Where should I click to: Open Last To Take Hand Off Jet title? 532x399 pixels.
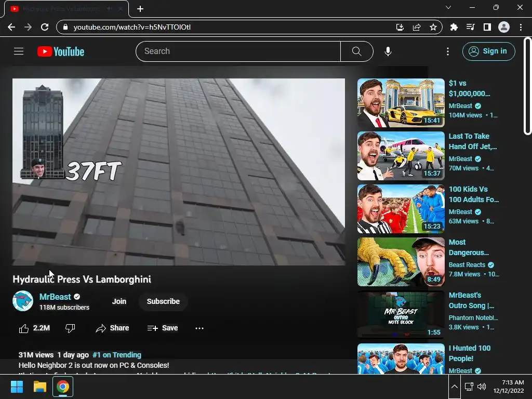[473, 141]
